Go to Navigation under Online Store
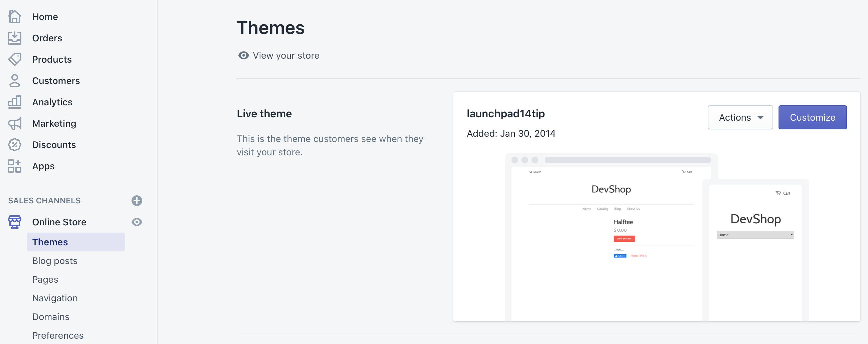Screen dimensions: 868x344 55,298
